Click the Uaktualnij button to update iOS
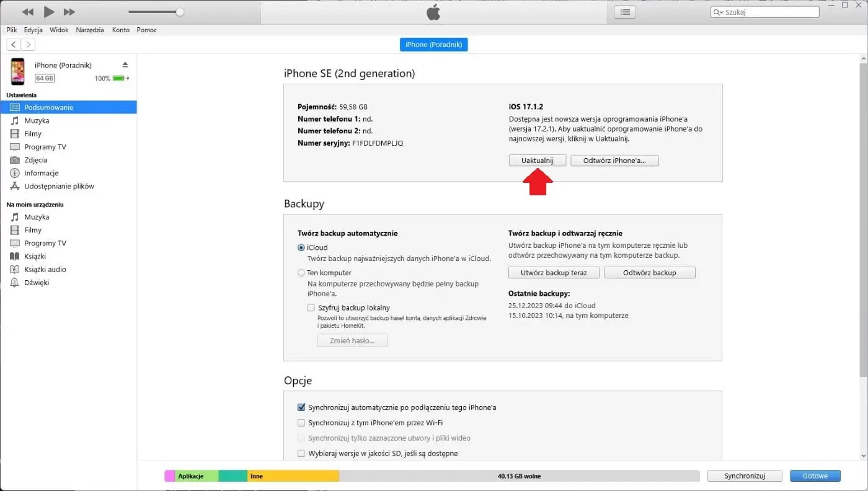 (537, 160)
